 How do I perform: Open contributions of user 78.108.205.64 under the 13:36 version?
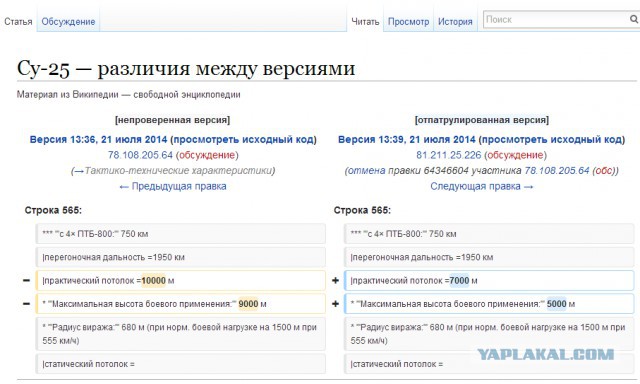[x=140, y=155]
